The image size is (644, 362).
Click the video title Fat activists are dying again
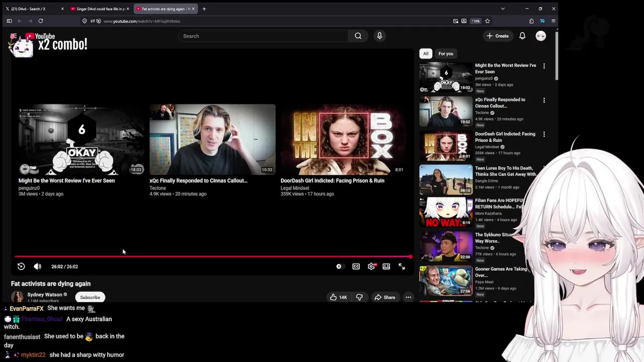51,284
